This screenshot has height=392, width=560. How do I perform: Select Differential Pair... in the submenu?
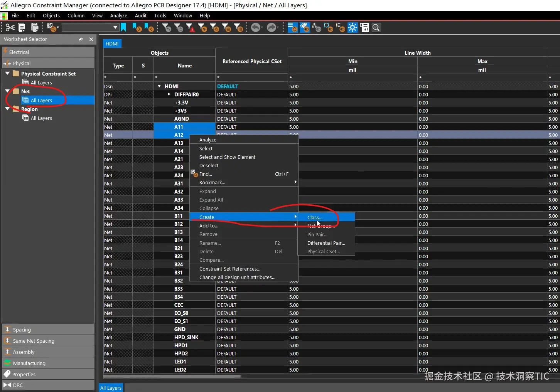326,243
